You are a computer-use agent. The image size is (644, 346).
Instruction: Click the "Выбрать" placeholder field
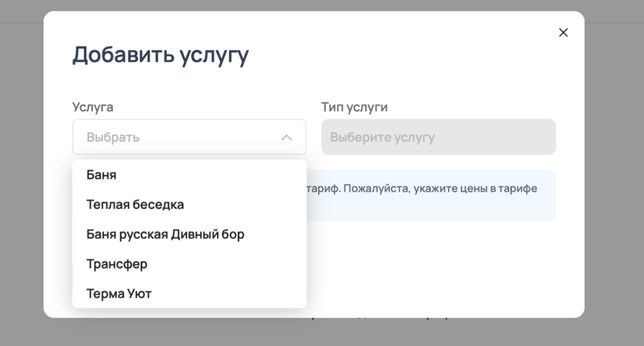click(x=113, y=137)
